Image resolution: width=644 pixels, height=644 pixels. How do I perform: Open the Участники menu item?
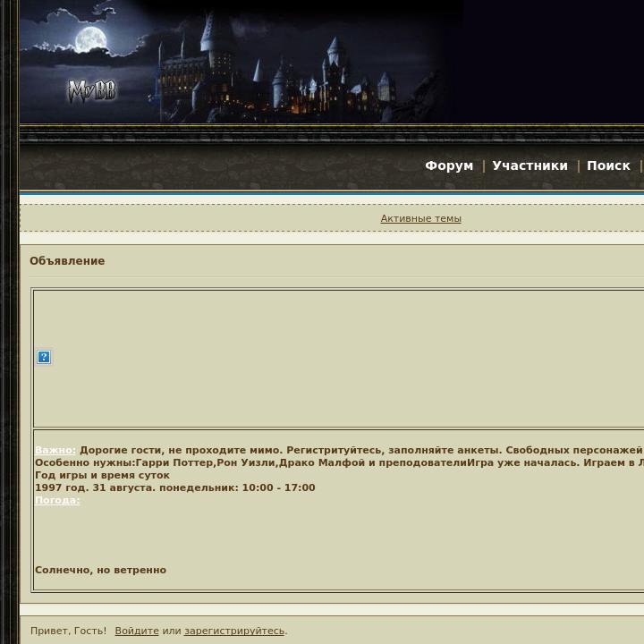[530, 165]
